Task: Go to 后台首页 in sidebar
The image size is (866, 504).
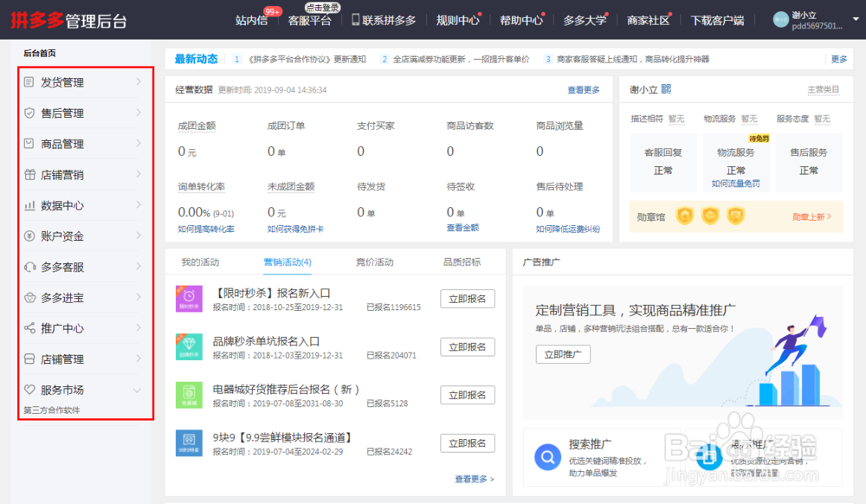Action: click(40, 53)
